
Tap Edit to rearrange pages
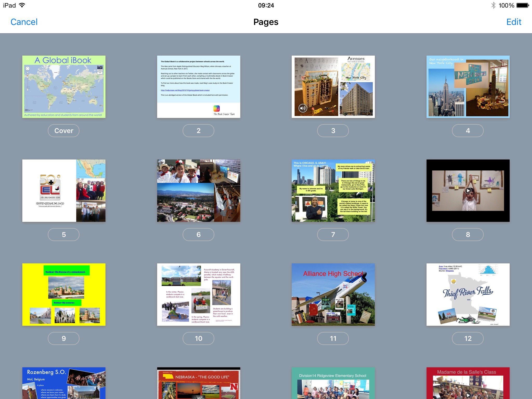click(514, 22)
